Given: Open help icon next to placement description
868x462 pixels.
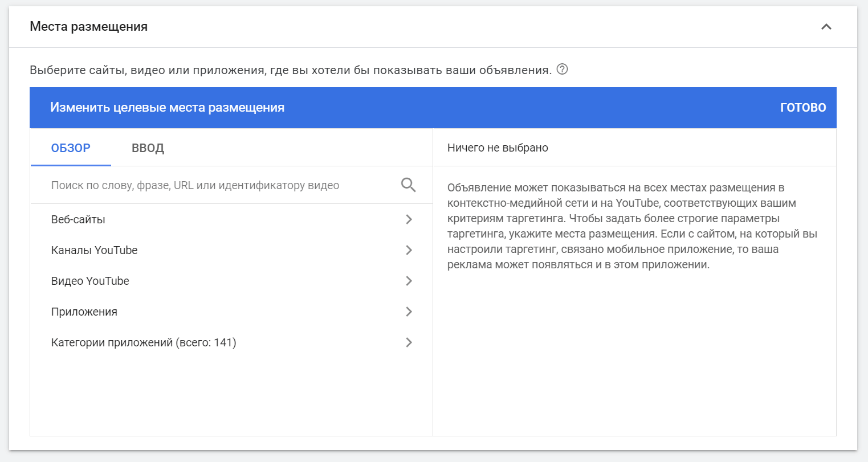Looking at the screenshot, I should coord(562,69).
